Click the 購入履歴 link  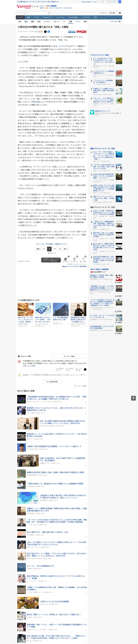112,13
